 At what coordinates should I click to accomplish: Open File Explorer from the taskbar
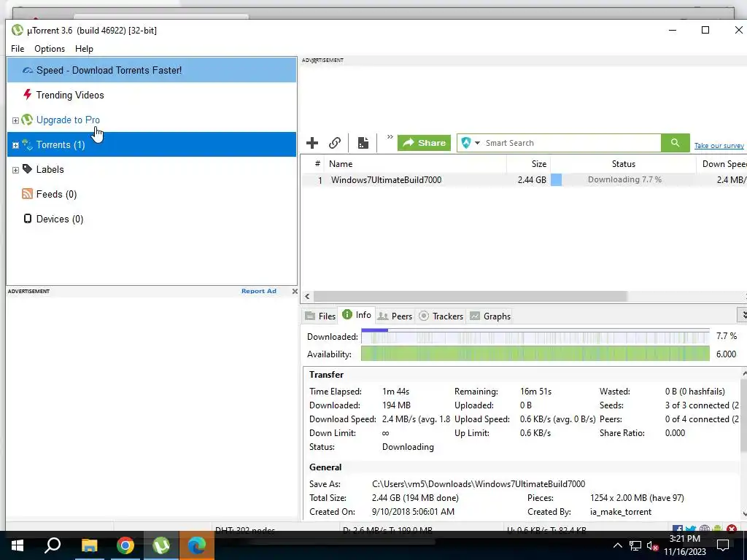(x=89, y=545)
